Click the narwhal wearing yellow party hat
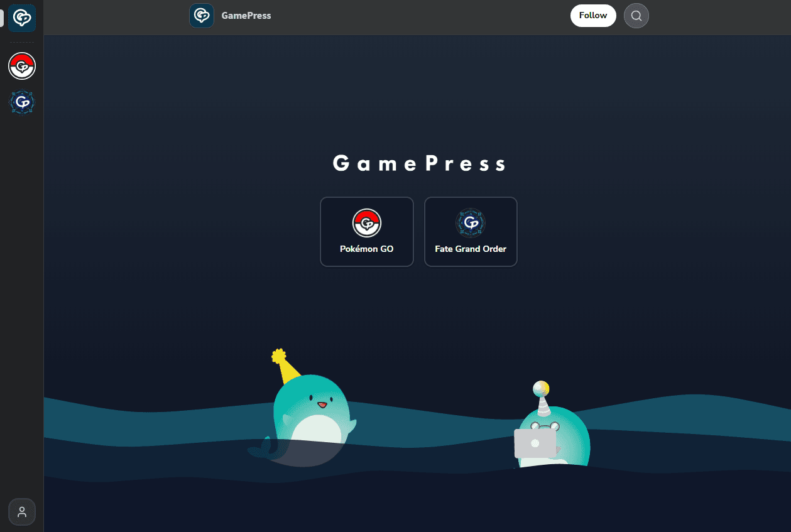 pos(303,408)
